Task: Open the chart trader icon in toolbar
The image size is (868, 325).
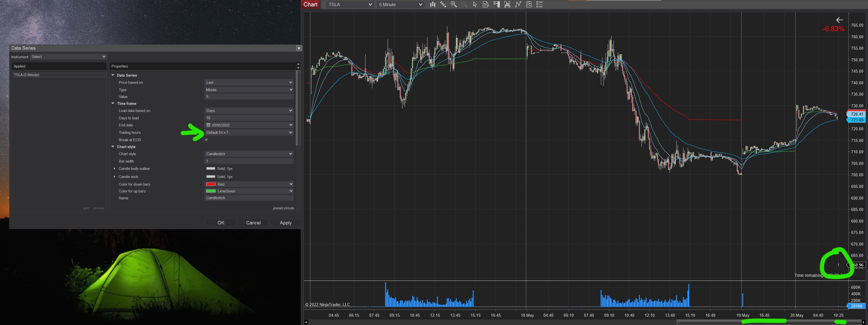Action: pyautogui.click(x=496, y=4)
